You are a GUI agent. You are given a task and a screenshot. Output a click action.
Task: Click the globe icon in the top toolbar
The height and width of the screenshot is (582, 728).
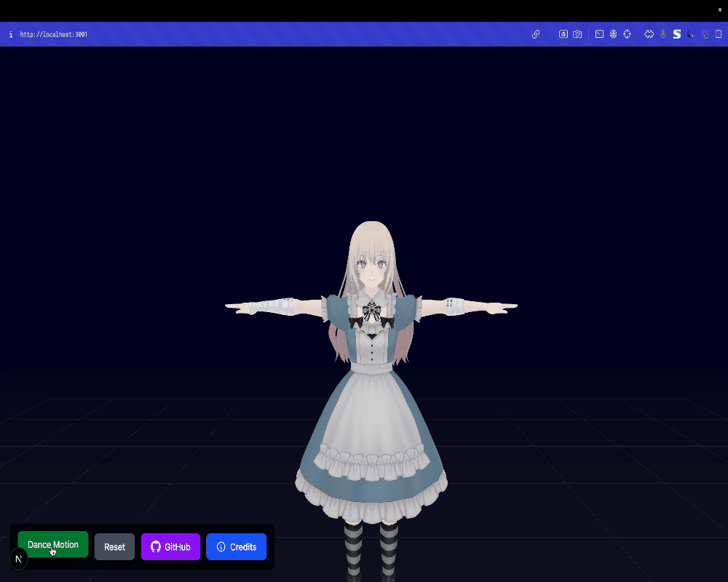pos(613,33)
